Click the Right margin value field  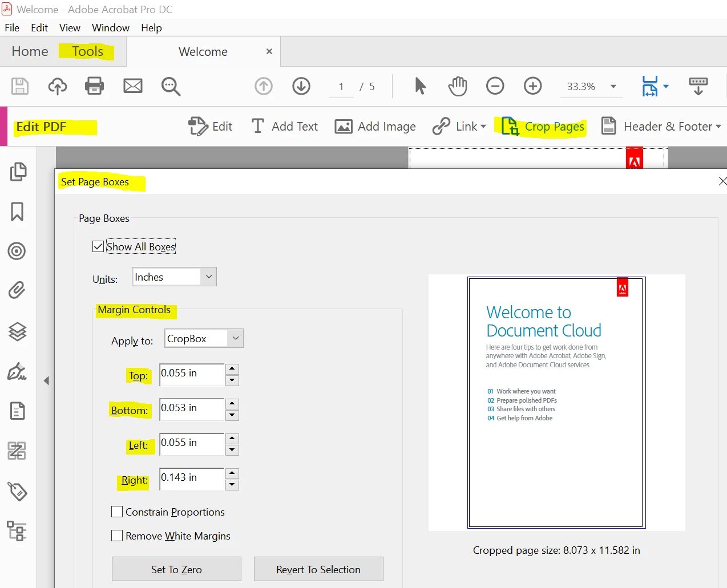(x=192, y=478)
